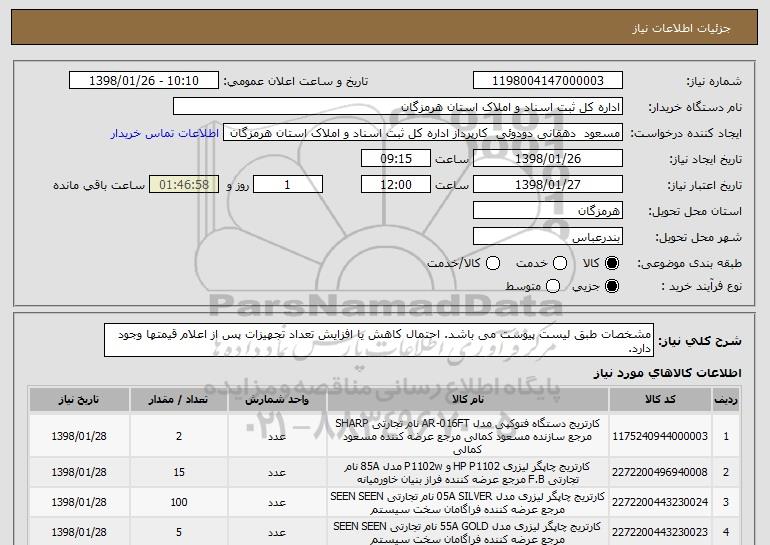Click delivery city field بندرعباس
Viewport: 770px width, 545px height.
pyautogui.click(x=548, y=237)
